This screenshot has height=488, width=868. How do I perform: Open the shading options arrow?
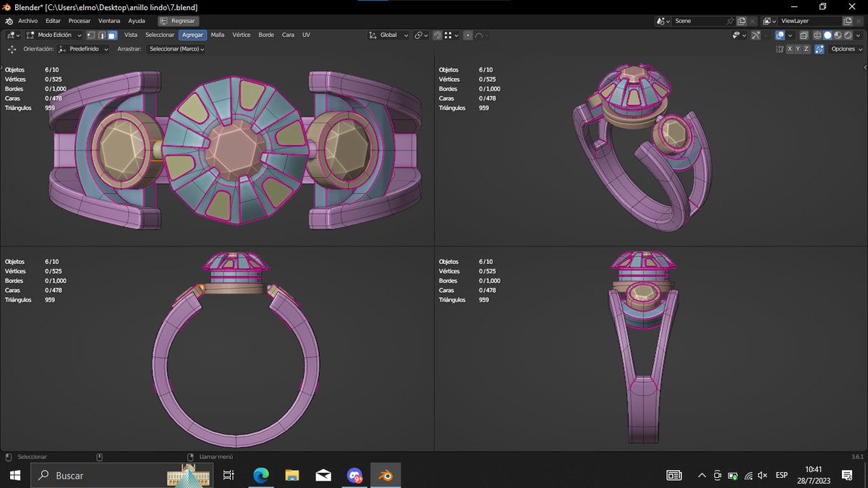pos(858,35)
